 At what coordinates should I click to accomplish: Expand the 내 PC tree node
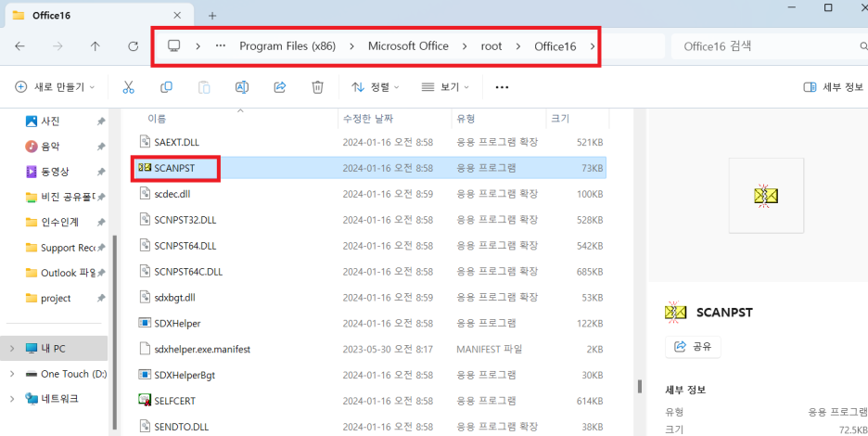point(12,349)
